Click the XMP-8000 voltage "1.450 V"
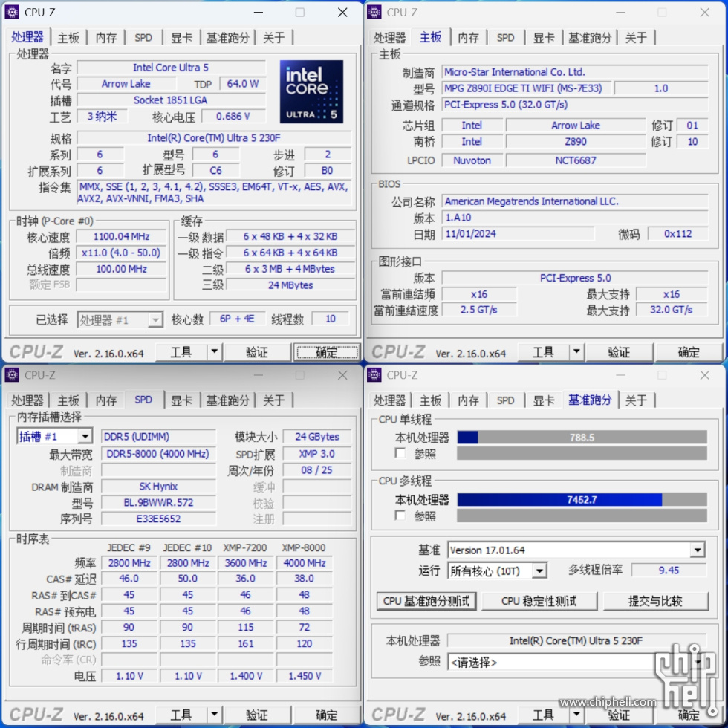The height and width of the screenshot is (728, 728). click(x=305, y=676)
